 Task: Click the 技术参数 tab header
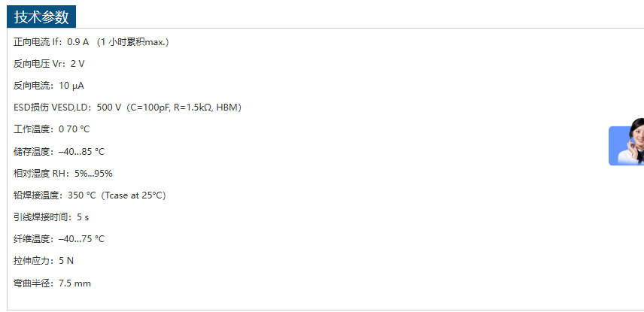pos(41,17)
